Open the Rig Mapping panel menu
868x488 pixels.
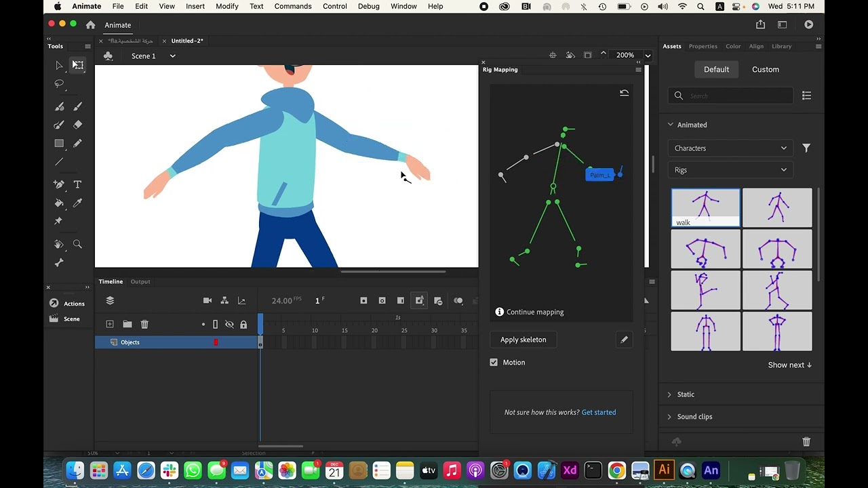(638, 70)
